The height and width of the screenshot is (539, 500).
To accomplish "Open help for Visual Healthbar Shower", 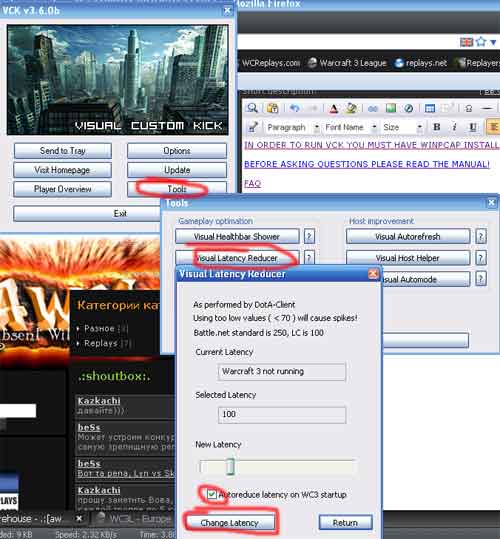I will point(309,236).
